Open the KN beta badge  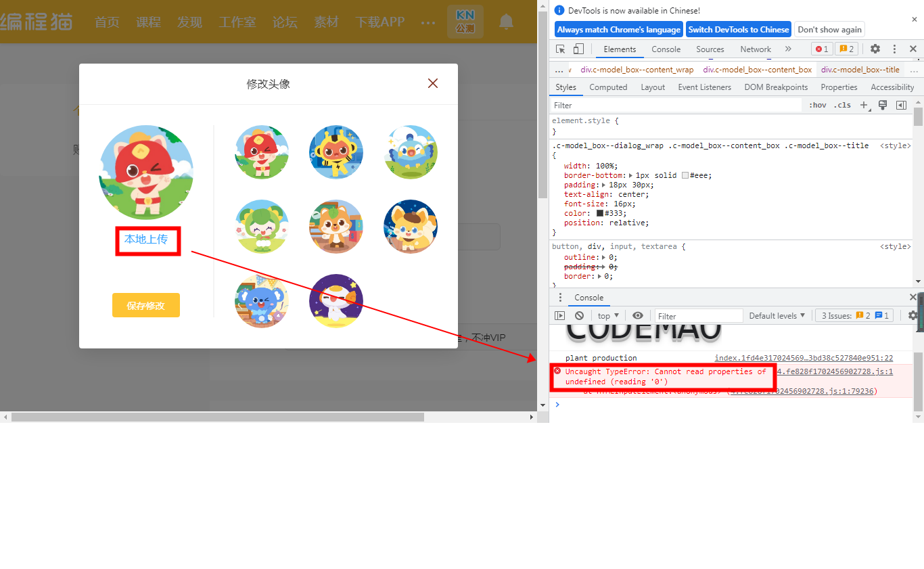pyautogui.click(x=465, y=22)
